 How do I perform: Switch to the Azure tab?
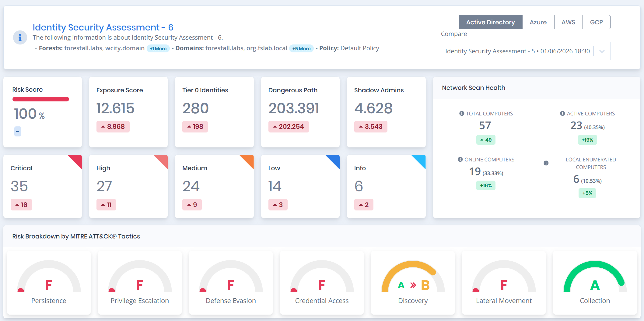(x=538, y=22)
